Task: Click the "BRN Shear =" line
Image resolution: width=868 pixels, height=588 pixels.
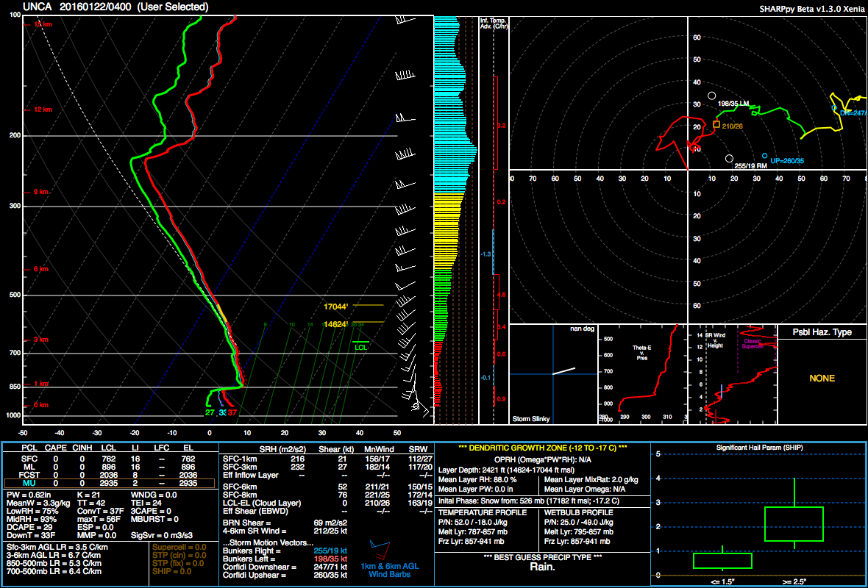Action: (x=285, y=523)
